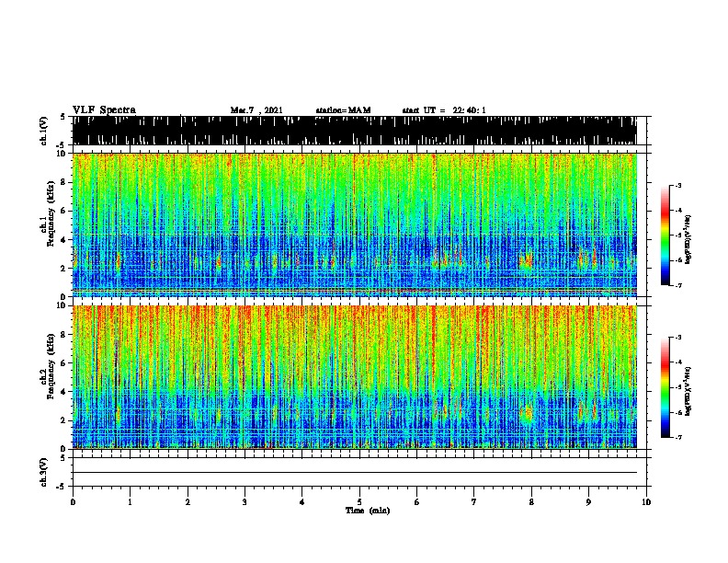Click the ch.3 flat voltage trace panel
728x563 pixels.
coord(355,472)
